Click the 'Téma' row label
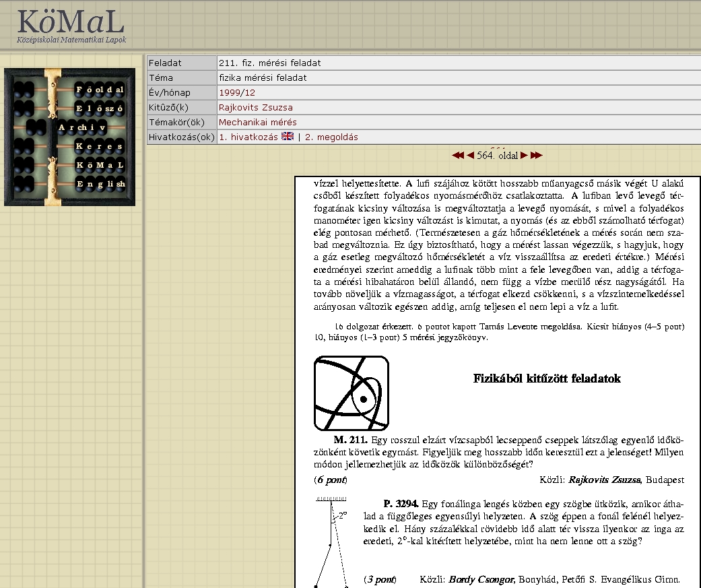Viewport: 701px width, 588px height. (182, 77)
